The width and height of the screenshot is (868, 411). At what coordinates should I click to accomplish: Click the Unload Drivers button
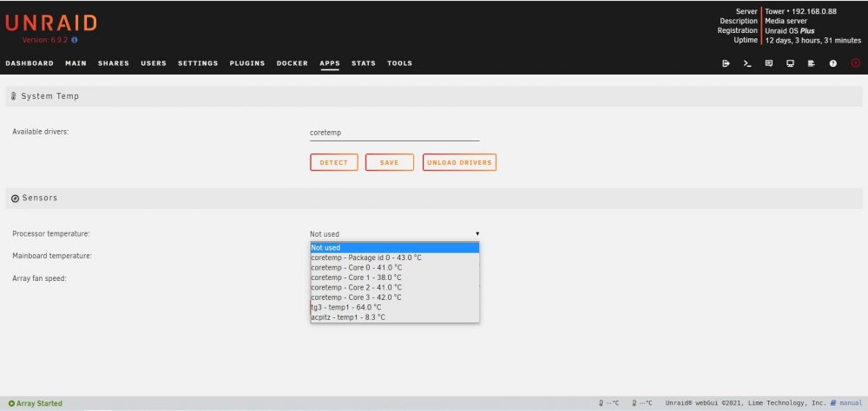[x=459, y=163]
